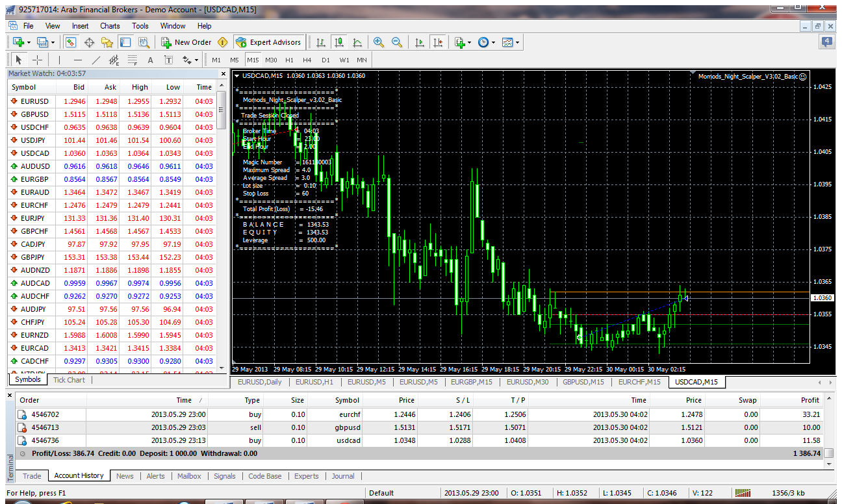
Task: Toggle Expert Advisors auto trading
Action: pyautogui.click(x=269, y=42)
